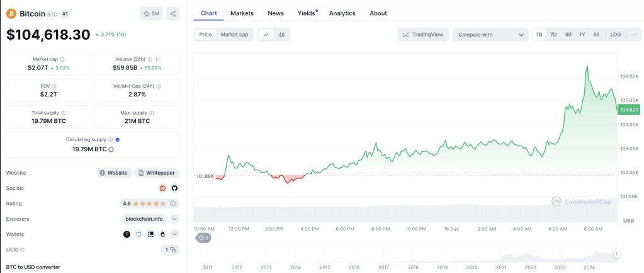644x273 pixels.
Task: Click the $2.07T market cap value
Action: [x=37, y=68]
